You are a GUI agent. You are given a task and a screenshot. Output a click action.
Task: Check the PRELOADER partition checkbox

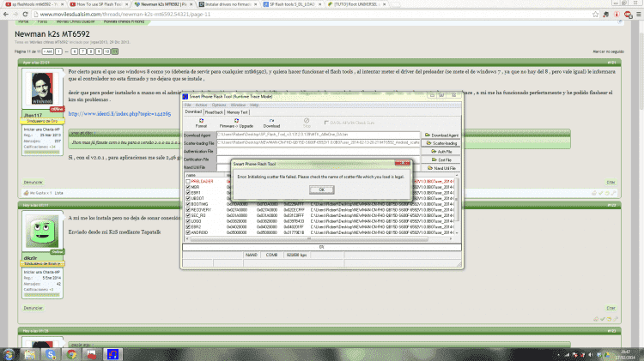tap(188, 181)
